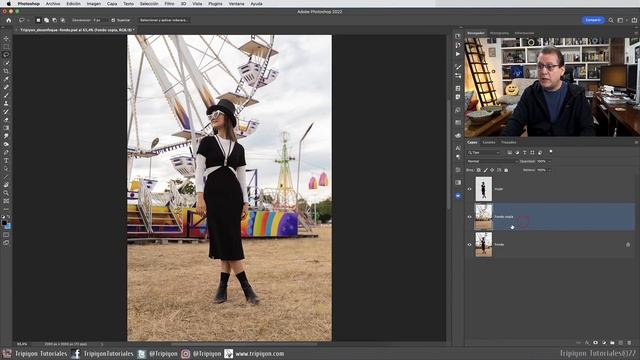Toggle lock image pixels brush icon
This screenshot has width=640, height=360.
(486, 170)
